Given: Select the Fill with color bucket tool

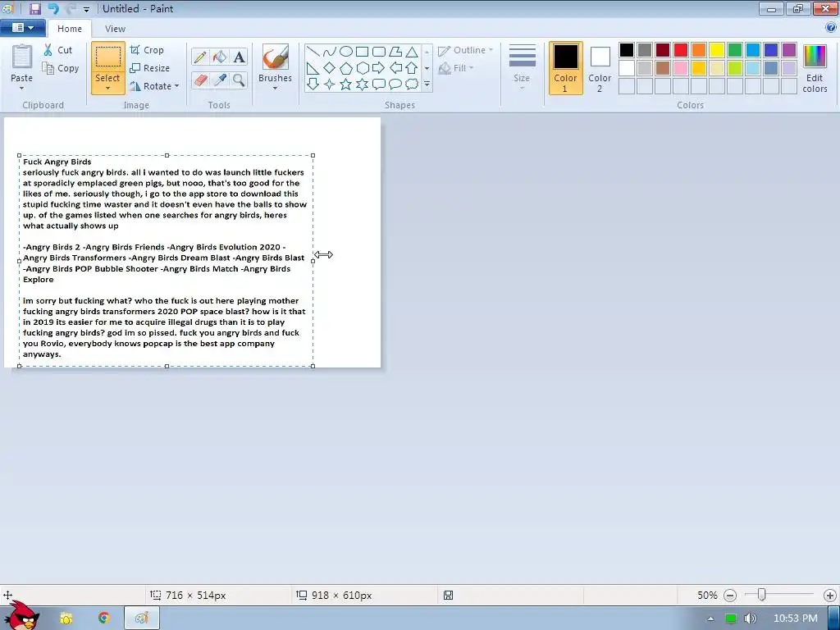Looking at the screenshot, I should 220,57.
